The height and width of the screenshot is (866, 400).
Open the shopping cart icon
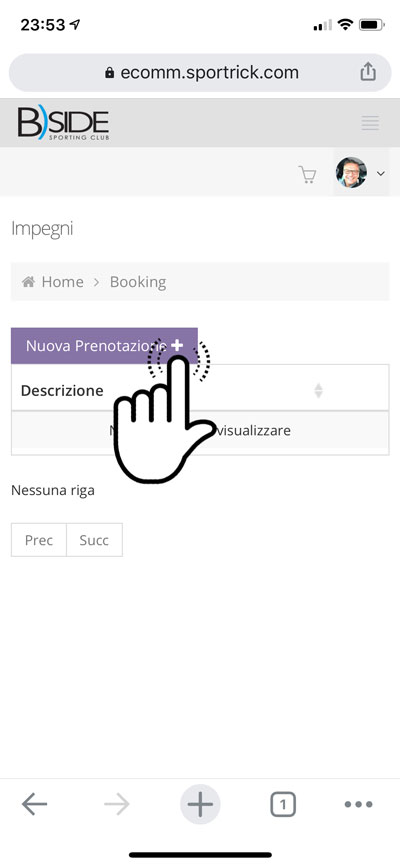coord(307,175)
